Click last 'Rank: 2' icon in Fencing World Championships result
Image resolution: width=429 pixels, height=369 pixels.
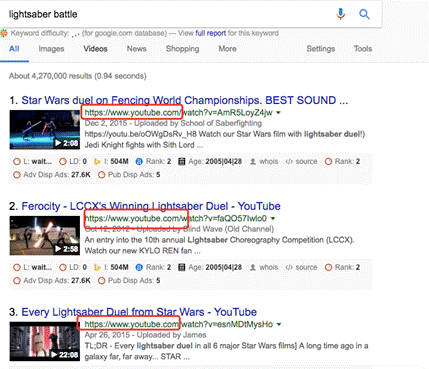pos(328,162)
